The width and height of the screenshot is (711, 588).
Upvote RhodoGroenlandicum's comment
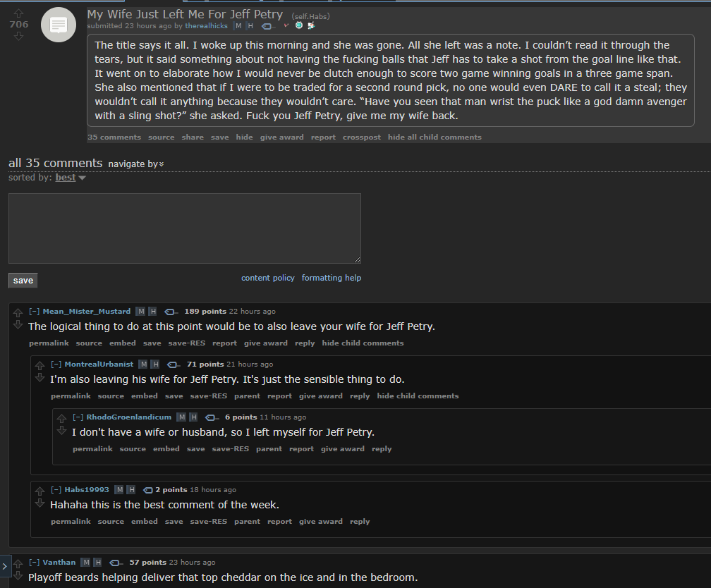(61, 419)
